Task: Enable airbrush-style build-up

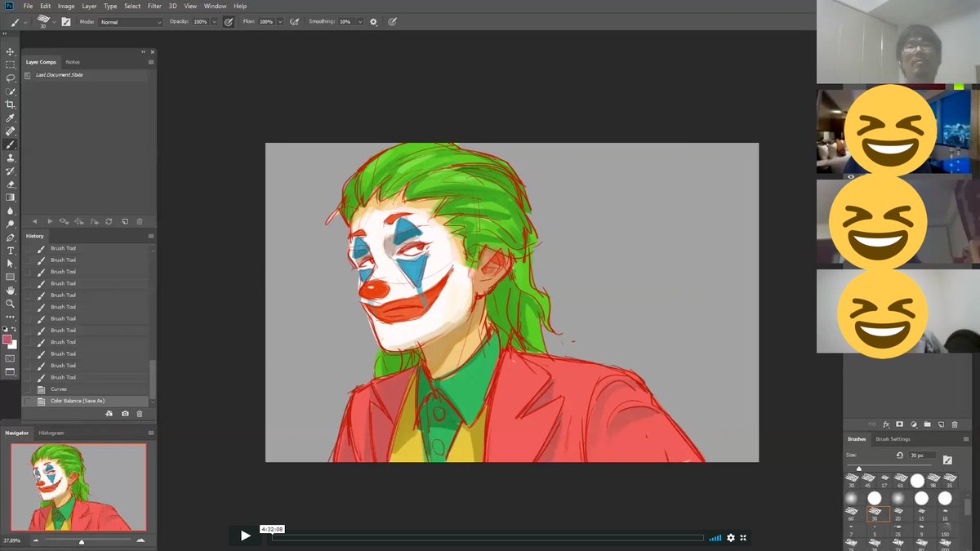Action: pos(294,21)
